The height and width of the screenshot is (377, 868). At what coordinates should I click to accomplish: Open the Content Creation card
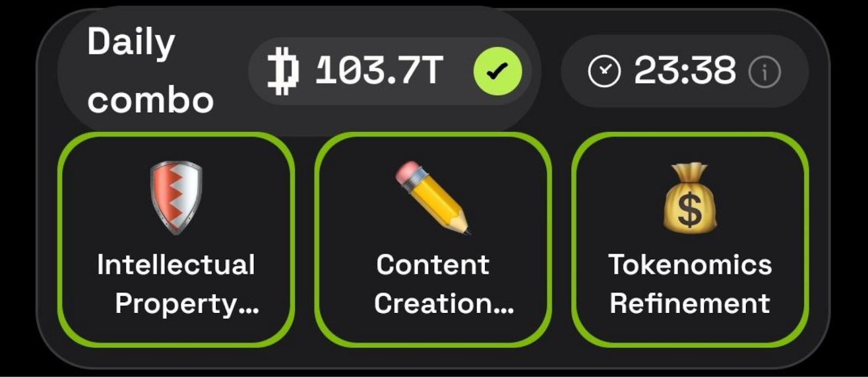coord(433,239)
